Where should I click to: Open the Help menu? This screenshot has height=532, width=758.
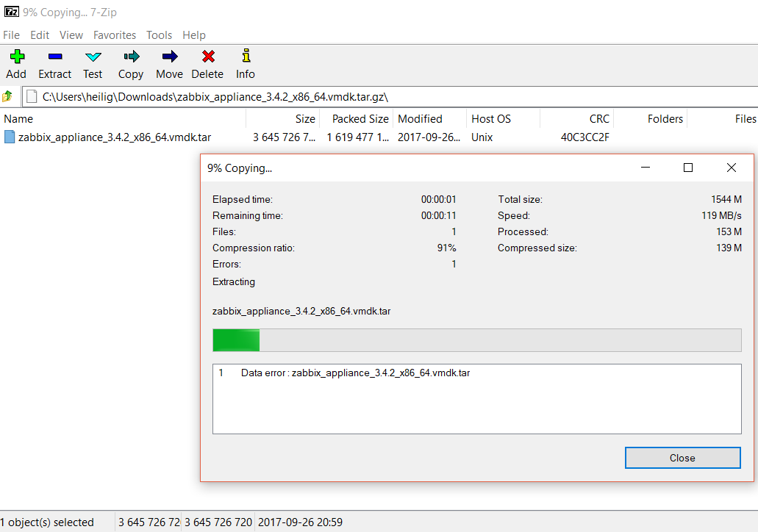pos(194,35)
